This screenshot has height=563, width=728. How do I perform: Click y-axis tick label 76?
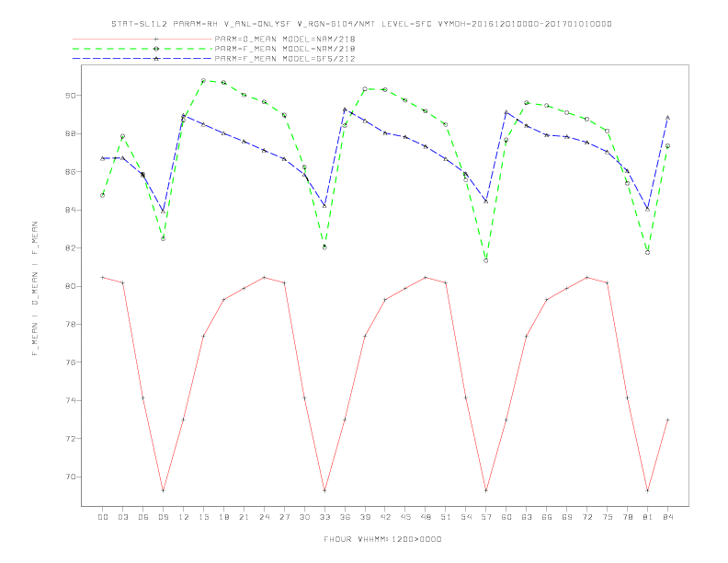coord(71,362)
